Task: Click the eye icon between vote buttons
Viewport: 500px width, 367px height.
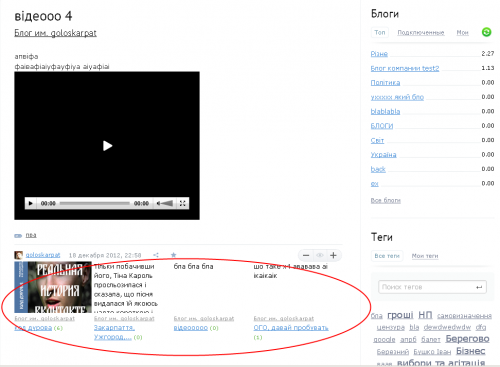Action: click(x=320, y=255)
